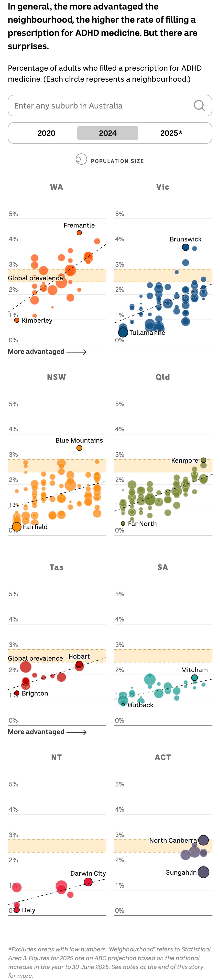Show the 2025* projection tab
Screen dimensions: 220x980
(x=171, y=133)
